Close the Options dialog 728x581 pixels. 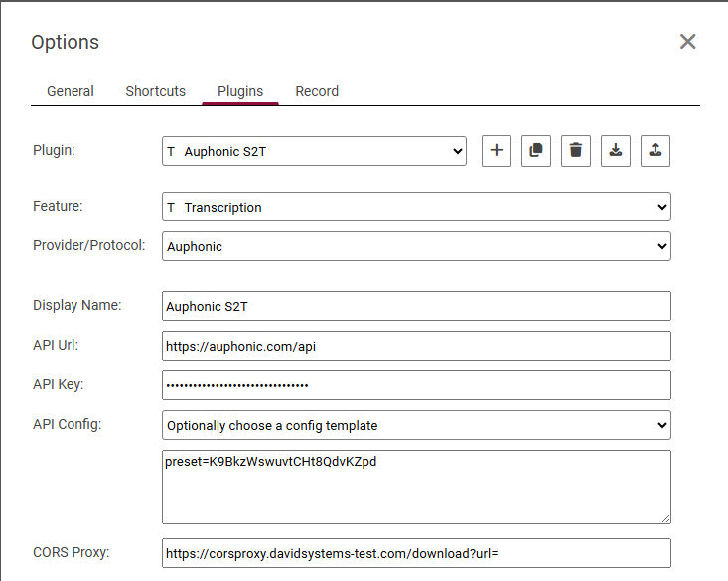[687, 42]
